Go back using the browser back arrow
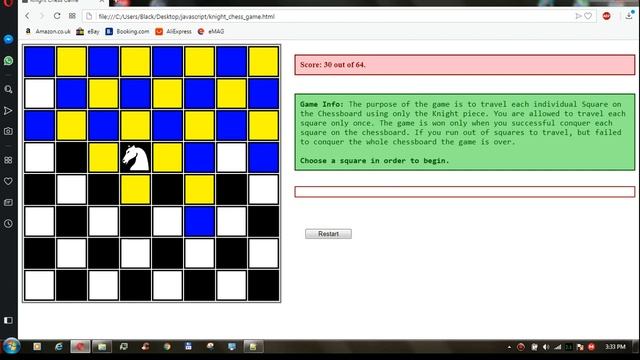Screen dimensions: 640x360 click(27, 16)
